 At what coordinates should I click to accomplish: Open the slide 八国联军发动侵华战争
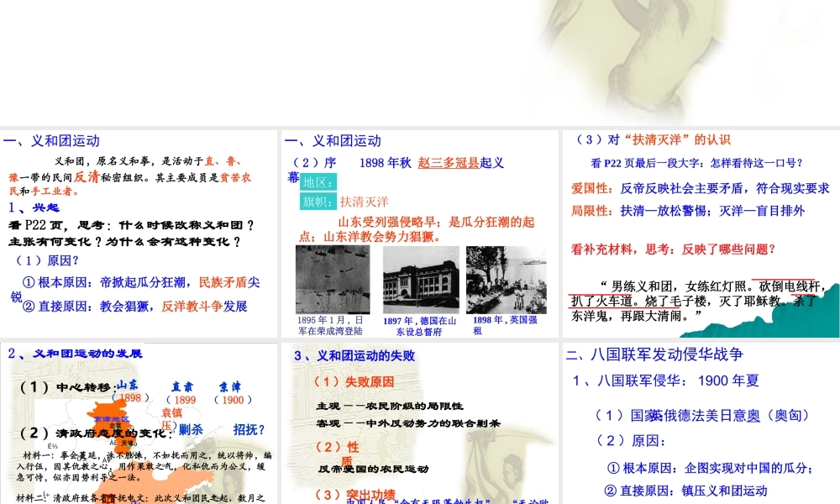701,423
